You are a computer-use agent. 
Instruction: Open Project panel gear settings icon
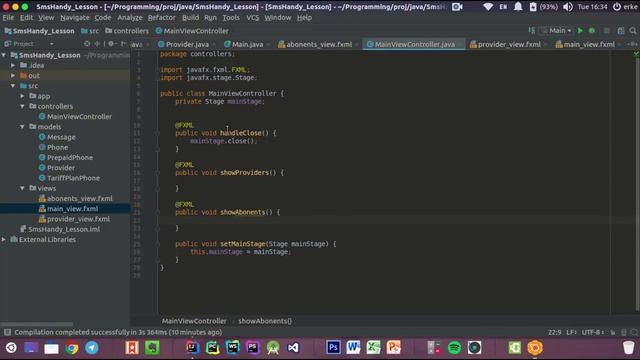click(x=111, y=44)
